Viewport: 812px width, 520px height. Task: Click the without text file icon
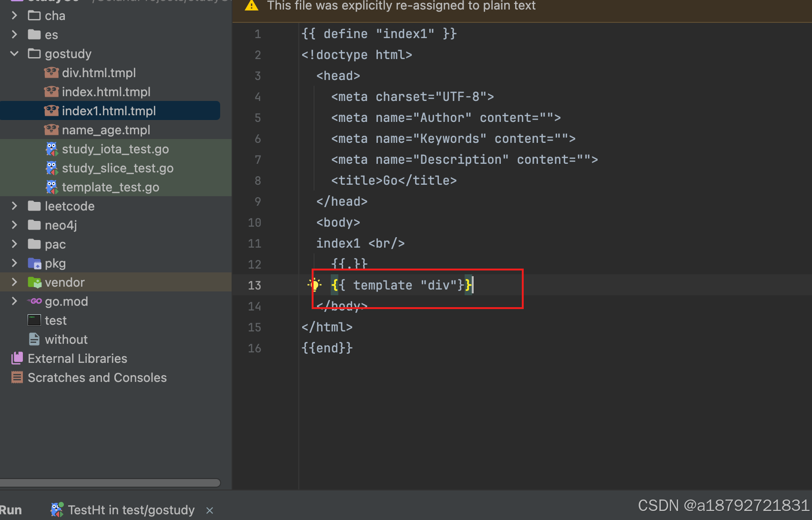(34, 339)
